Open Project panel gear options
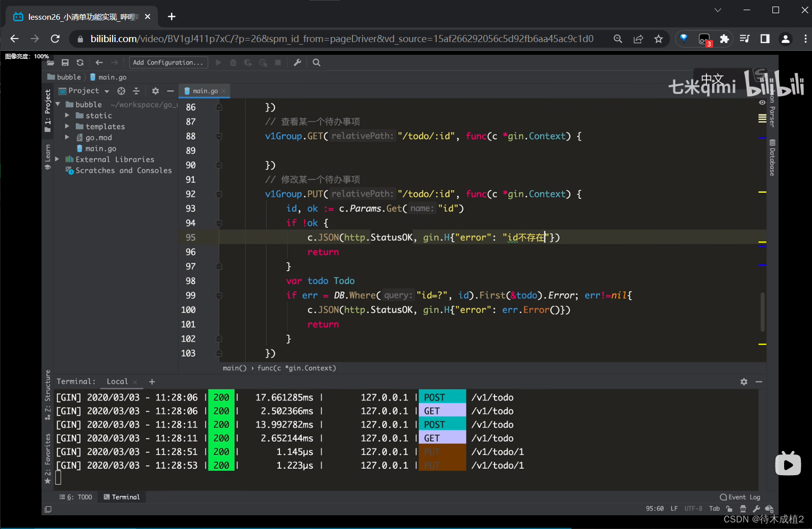This screenshot has height=529, width=812. point(155,91)
